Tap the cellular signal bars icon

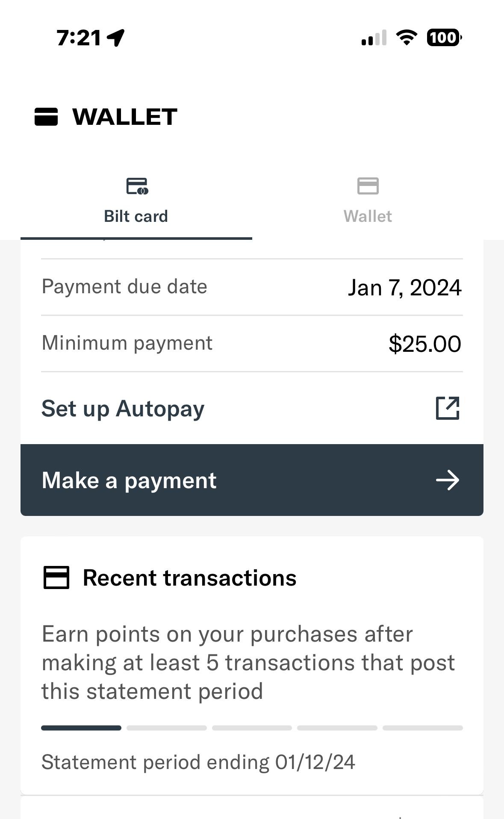tap(374, 38)
